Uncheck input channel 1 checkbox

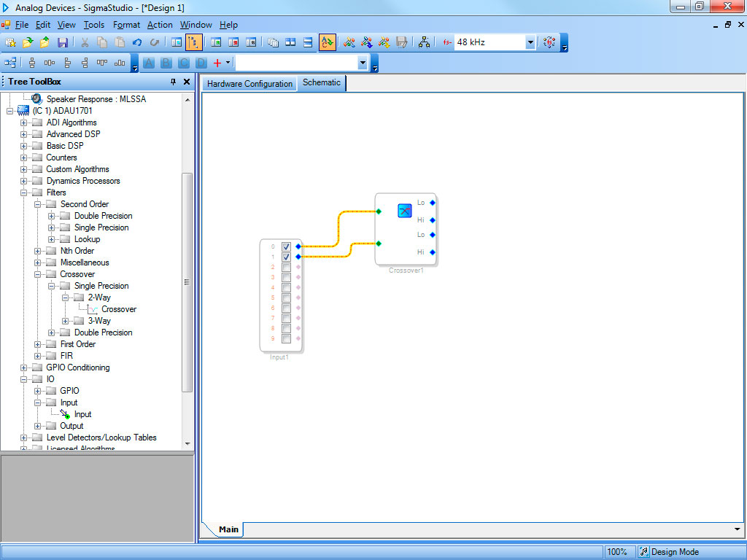point(287,257)
